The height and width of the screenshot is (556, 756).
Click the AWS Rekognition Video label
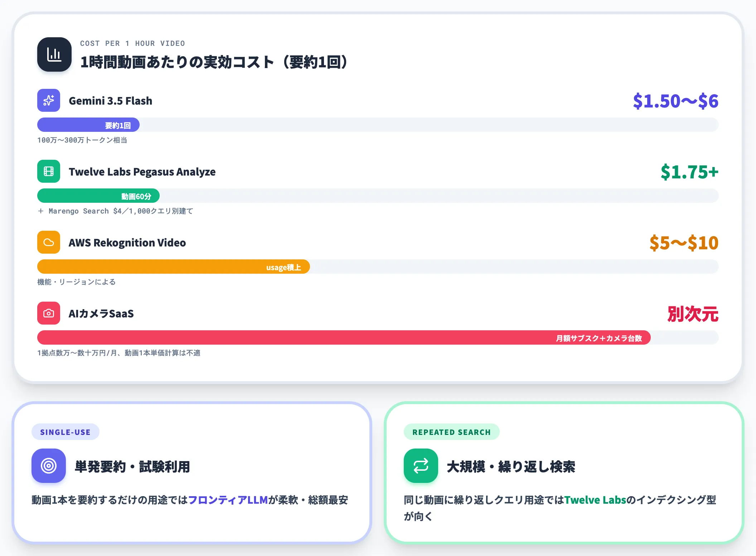click(127, 243)
